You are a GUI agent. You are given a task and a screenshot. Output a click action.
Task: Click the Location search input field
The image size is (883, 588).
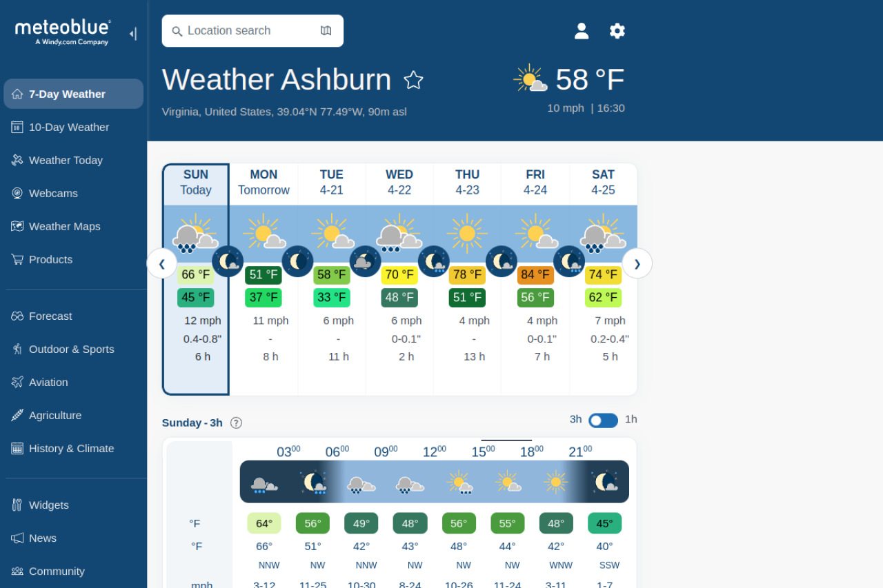click(248, 31)
